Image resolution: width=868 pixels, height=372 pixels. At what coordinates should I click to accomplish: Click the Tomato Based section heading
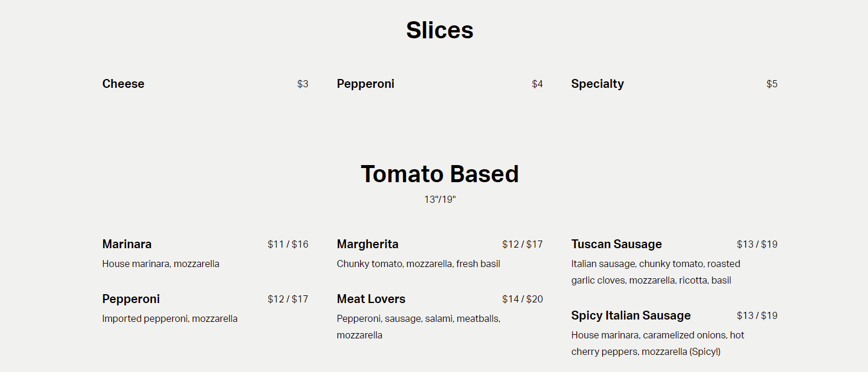(440, 174)
